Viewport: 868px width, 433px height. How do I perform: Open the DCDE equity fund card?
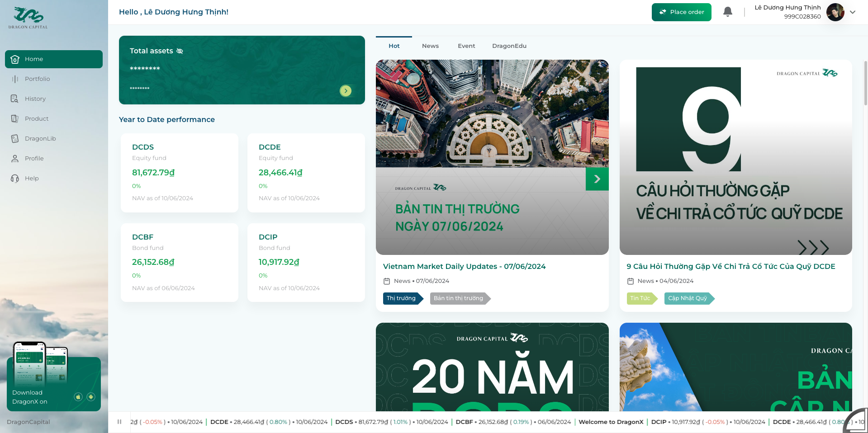(x=306, y=173)
